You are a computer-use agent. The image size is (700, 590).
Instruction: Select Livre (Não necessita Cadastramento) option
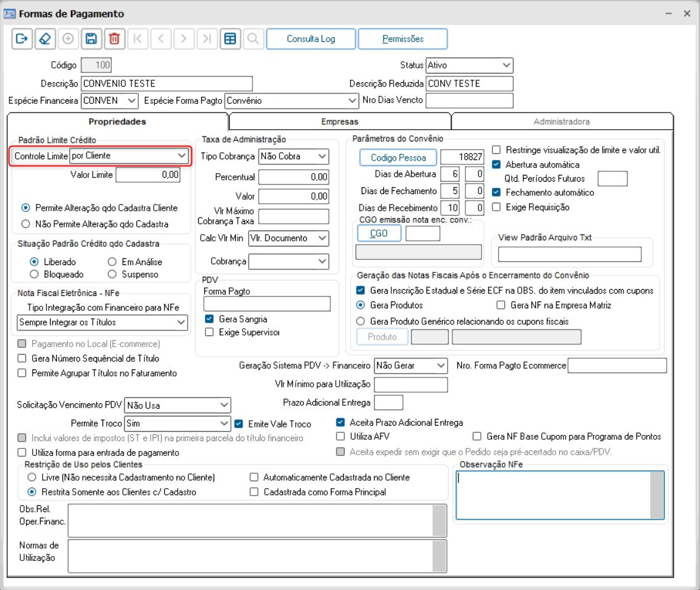pyautogui.click(x=31, y=478)
